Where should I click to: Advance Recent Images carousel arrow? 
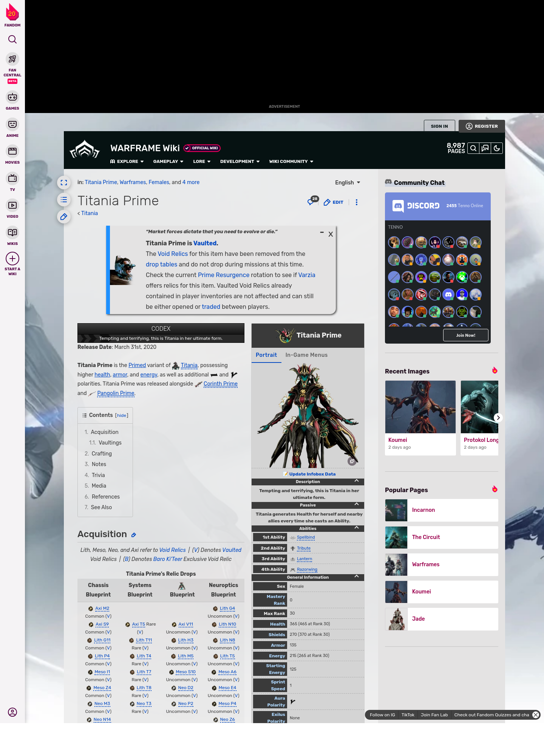[498, 418]
